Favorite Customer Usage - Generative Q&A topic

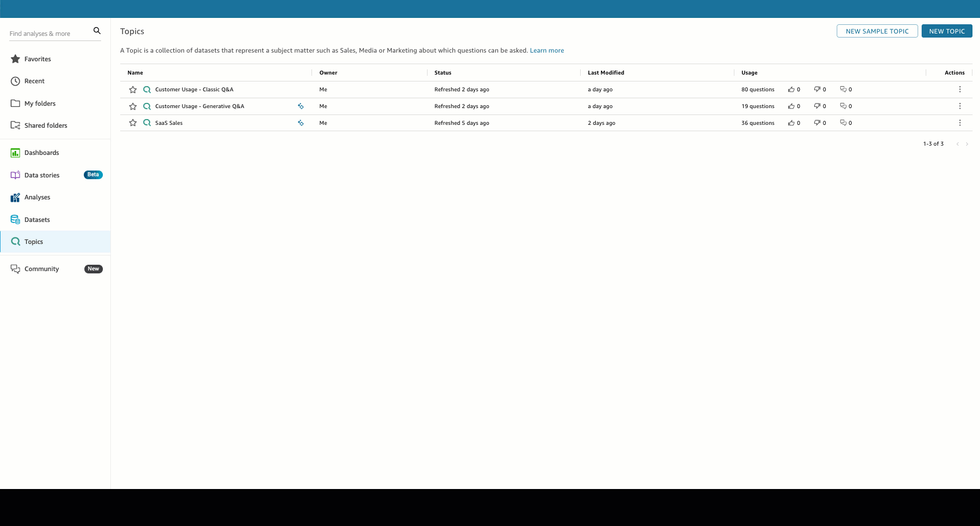pos(133,106)
